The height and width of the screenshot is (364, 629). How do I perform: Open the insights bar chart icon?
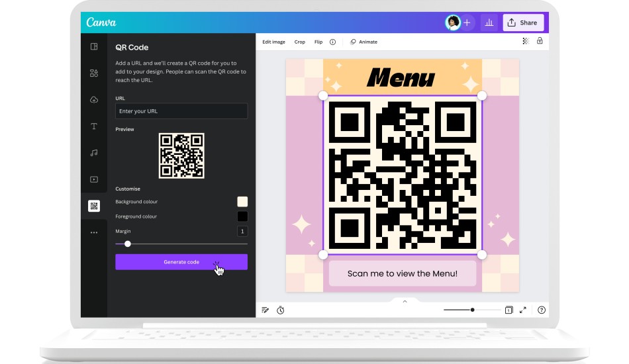(489, 23)
